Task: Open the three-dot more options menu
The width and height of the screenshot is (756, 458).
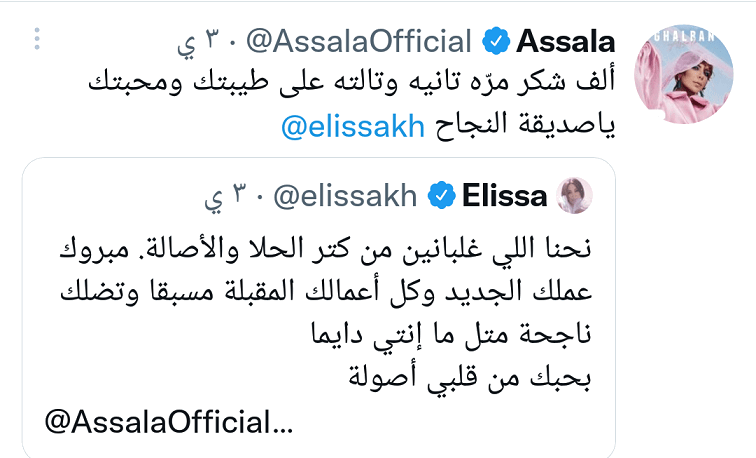Action: [37, 39]
